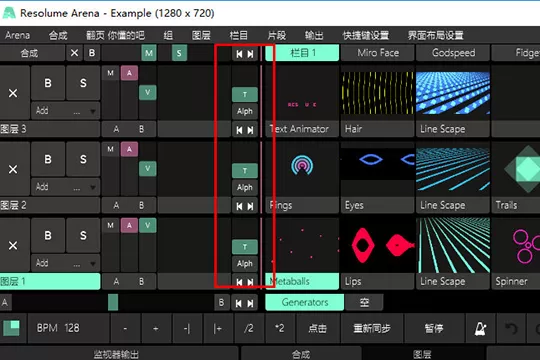Clear layer 图层 2 with X button
540x360 pixels.
(x=13, y=169)
